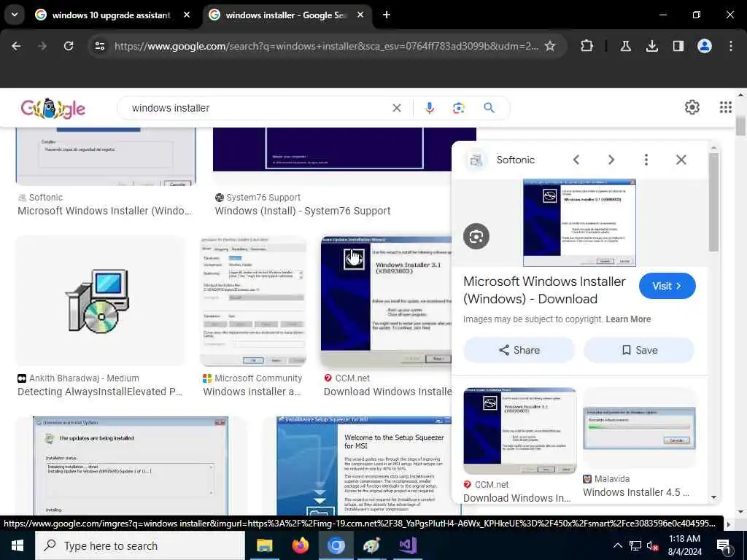This screenshot has width=747, height=560.
Task: Close the windows installer search tab
Action: (x=360, y=15)
